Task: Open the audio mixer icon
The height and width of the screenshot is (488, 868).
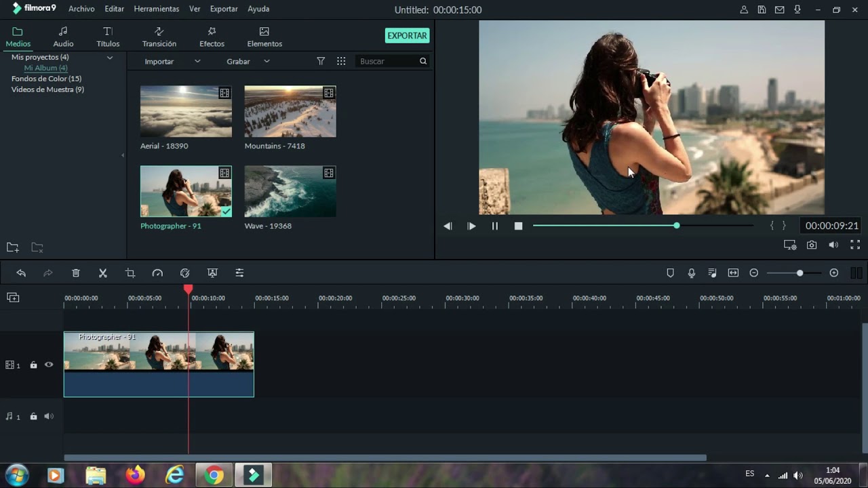Action: click(712, 273)
